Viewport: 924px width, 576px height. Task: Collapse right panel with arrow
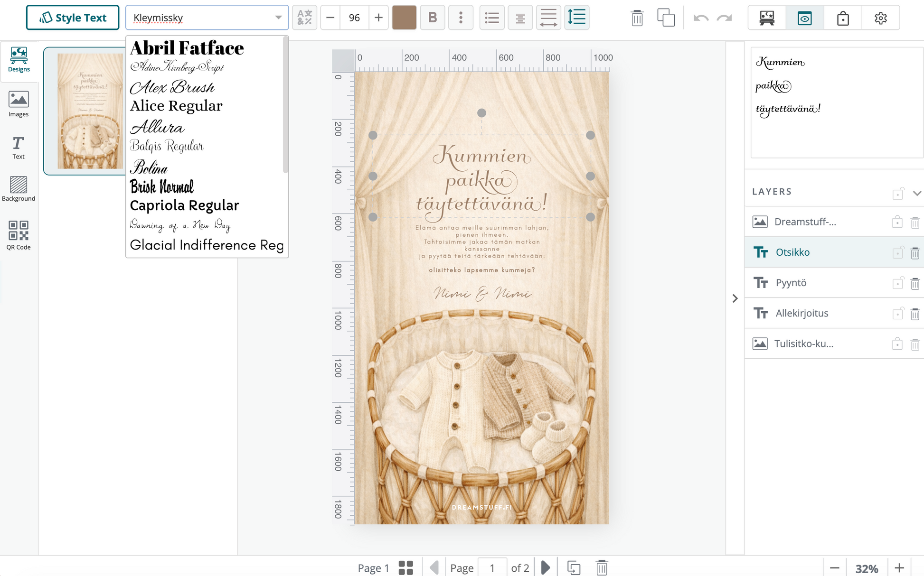pyautogui.click(x=735, y=298)
